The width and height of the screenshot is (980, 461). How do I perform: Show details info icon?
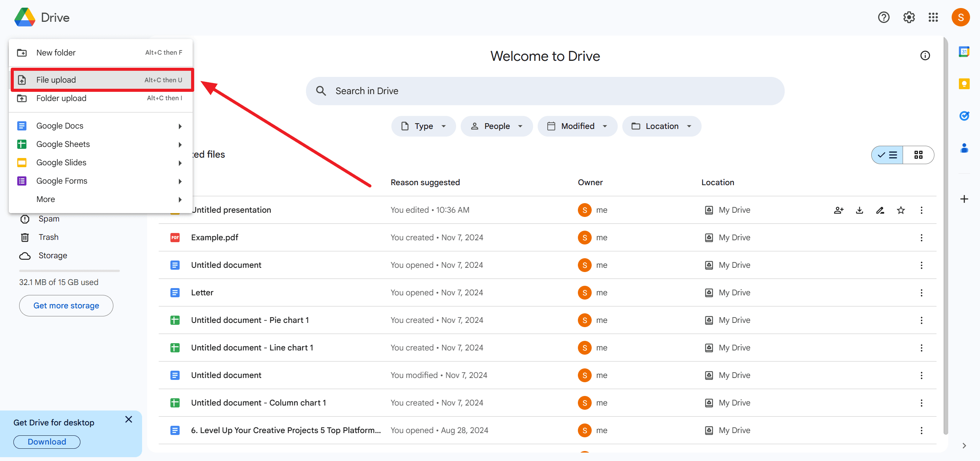pyautogui.click(x=925, y=56)
